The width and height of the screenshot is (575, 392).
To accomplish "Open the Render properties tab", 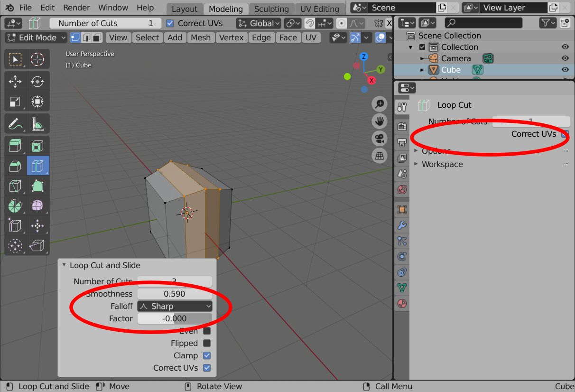I will (402, 127).
